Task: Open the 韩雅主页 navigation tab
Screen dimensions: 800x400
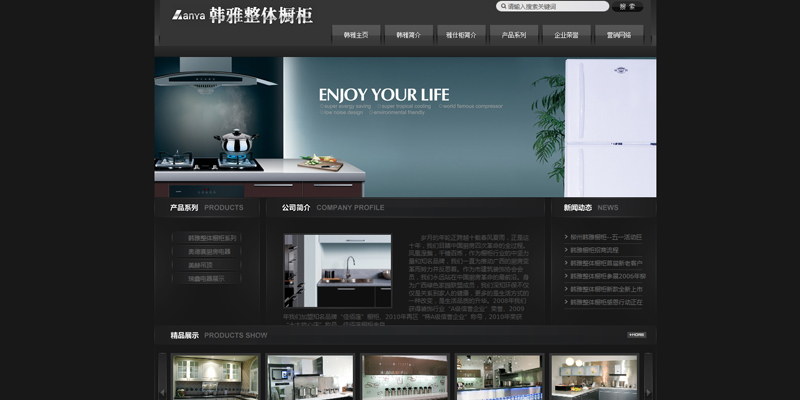Action: (356, 35)
